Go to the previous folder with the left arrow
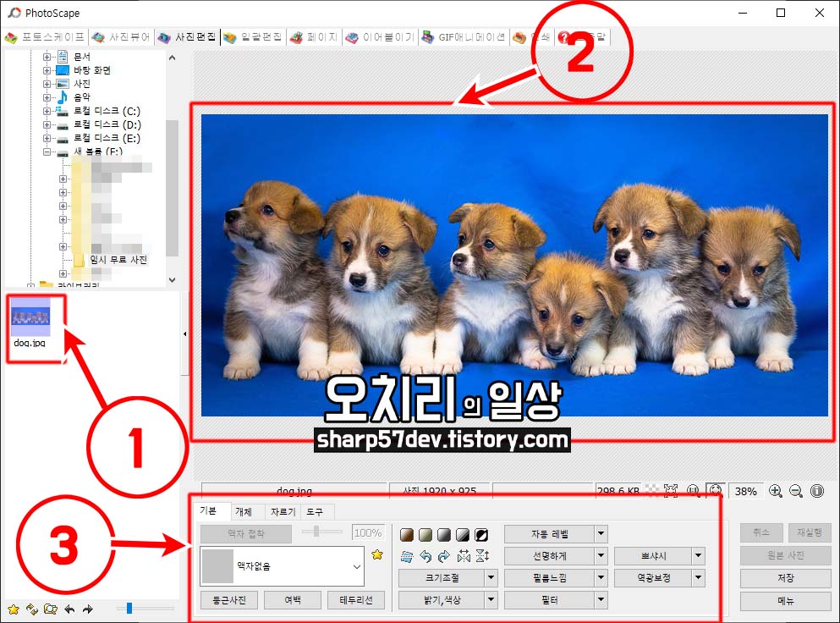Image resolution: width=840 pixels, height=623 pixels. click(x=69, y=609)
